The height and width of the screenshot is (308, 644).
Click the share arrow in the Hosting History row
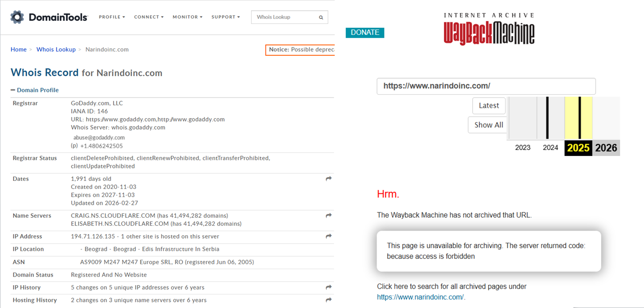click(329, 300)
